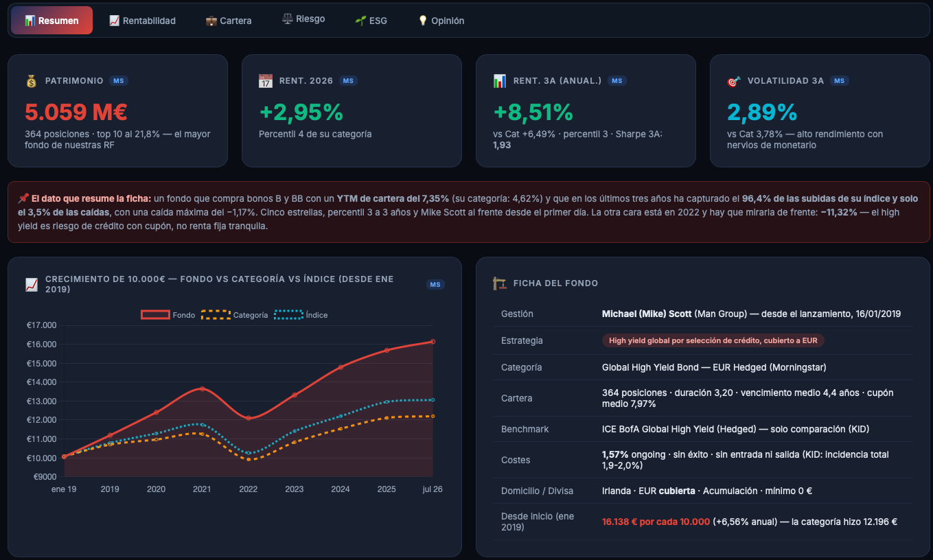Open the Cartera tab

point(229,21)
